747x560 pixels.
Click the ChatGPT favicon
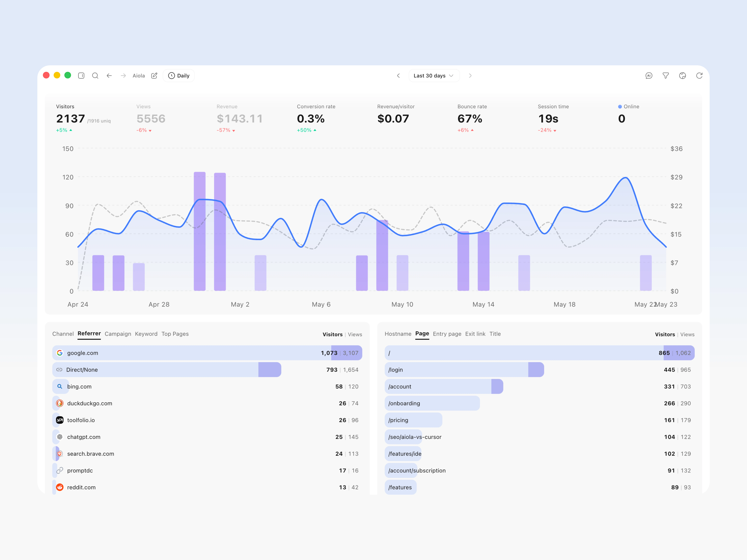pos(60,437)
